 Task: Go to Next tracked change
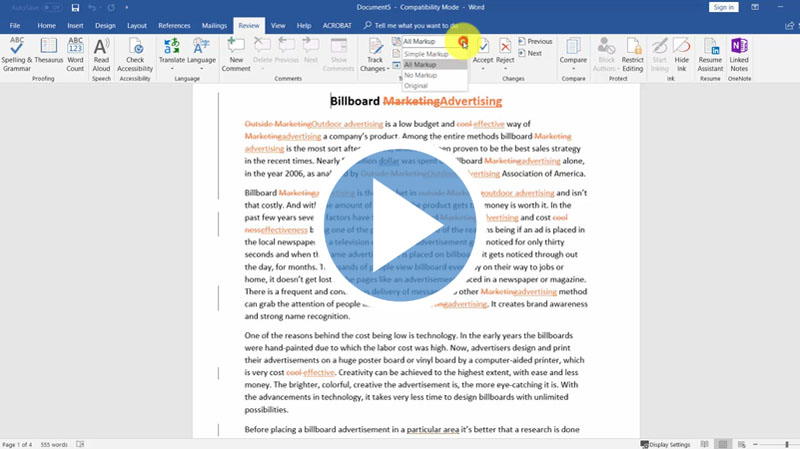[x=534, y=53]
